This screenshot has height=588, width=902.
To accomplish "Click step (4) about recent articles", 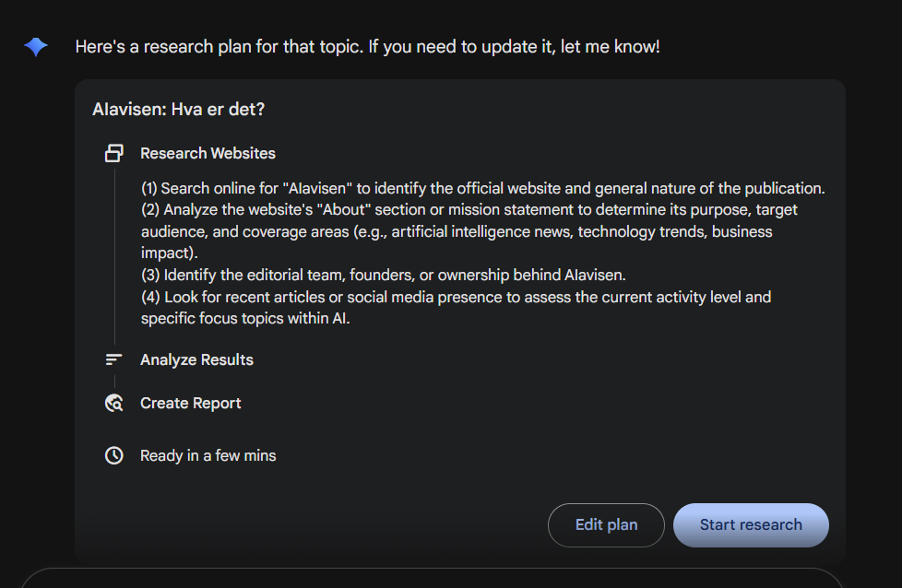I will (x=456, y=308).
